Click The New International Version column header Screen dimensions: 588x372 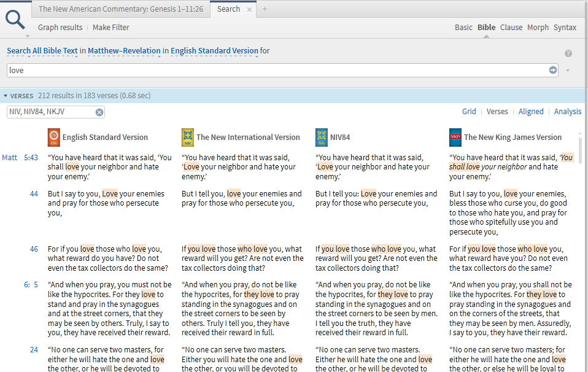pyautogui.click(x=248, y=138)
